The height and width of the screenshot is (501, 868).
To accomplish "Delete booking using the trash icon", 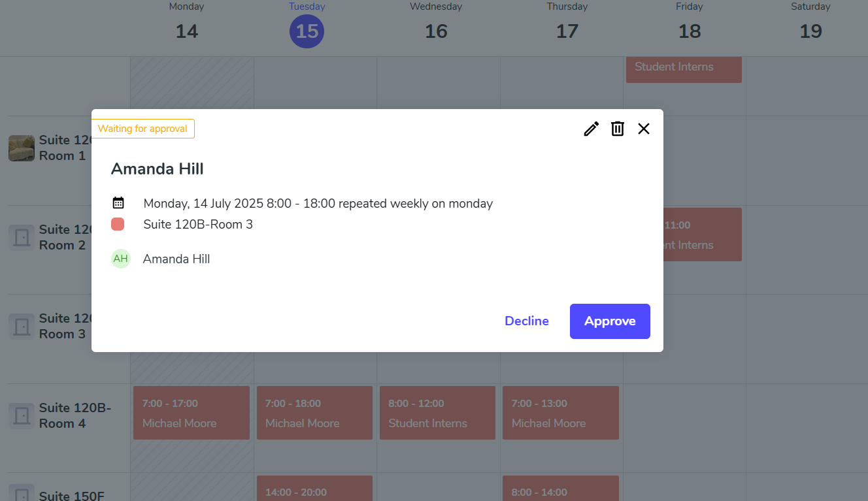I will [x=618, y=129].
